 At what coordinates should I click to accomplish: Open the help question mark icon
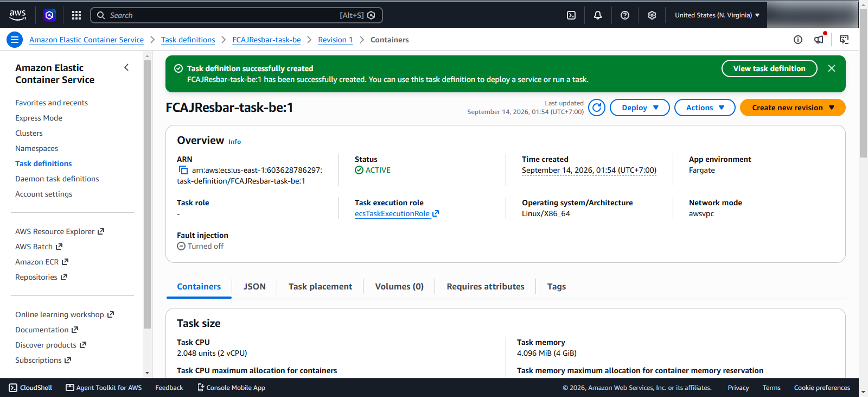tap(625, 15)
